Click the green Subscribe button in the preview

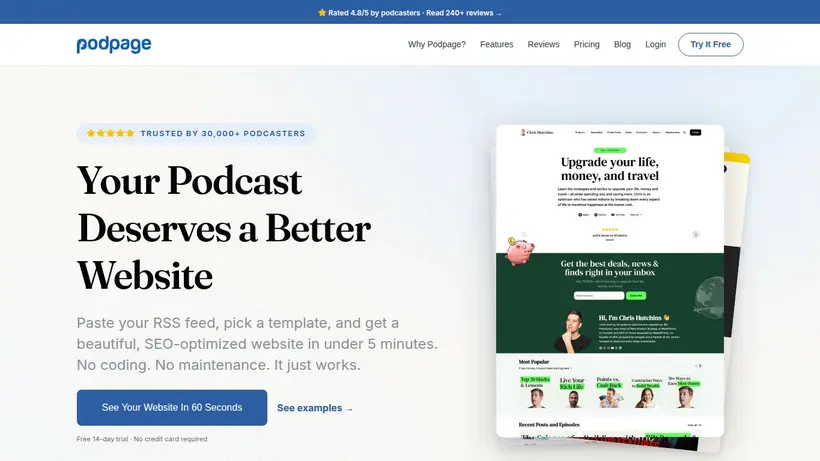[x=636, y=296]
